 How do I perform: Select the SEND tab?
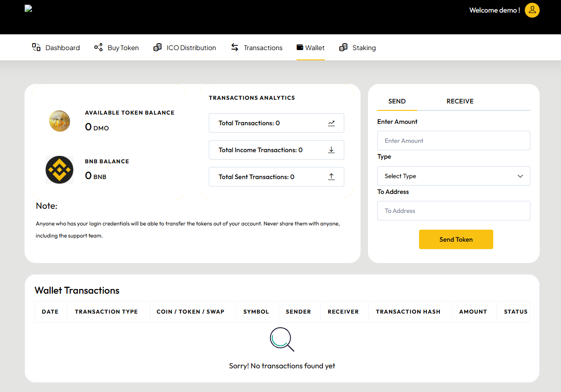pos(397,101)
